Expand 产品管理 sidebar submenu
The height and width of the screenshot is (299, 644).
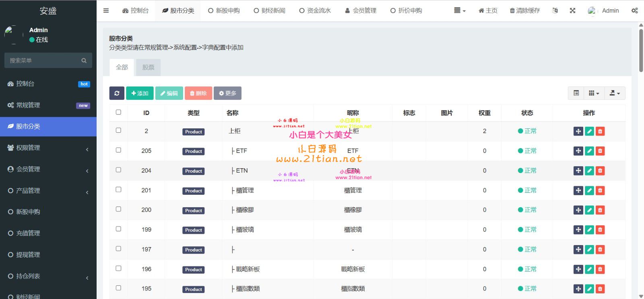[48, 190]
